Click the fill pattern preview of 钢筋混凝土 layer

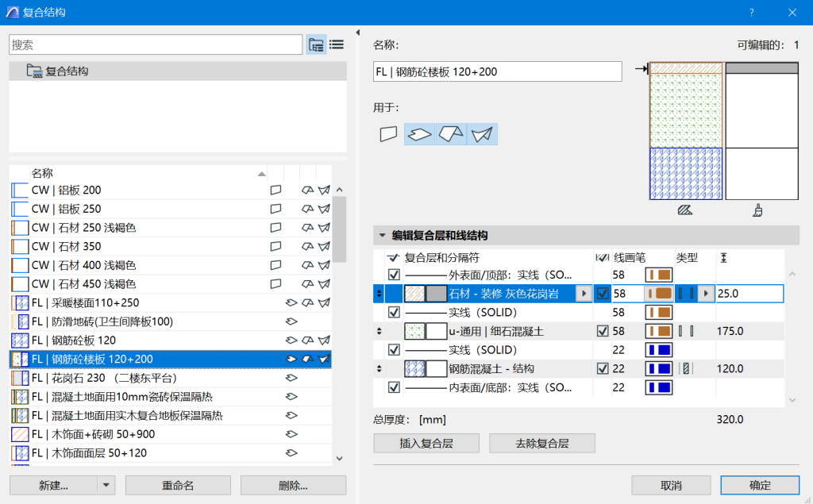click(414, 368)
